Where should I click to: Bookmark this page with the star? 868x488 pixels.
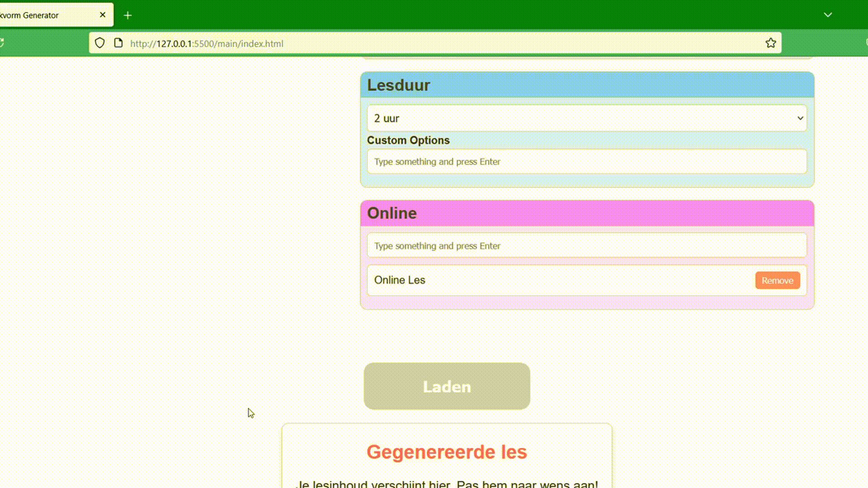(771, 43)
